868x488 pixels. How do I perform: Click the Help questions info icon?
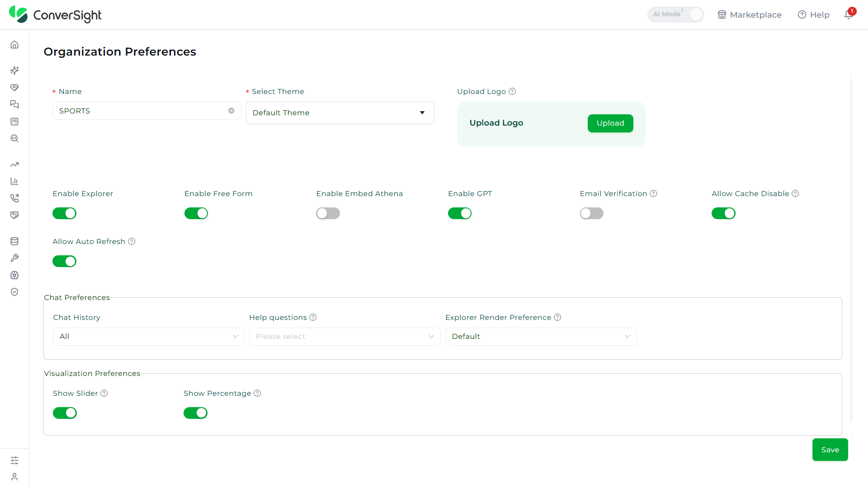(x=313, y=317)
